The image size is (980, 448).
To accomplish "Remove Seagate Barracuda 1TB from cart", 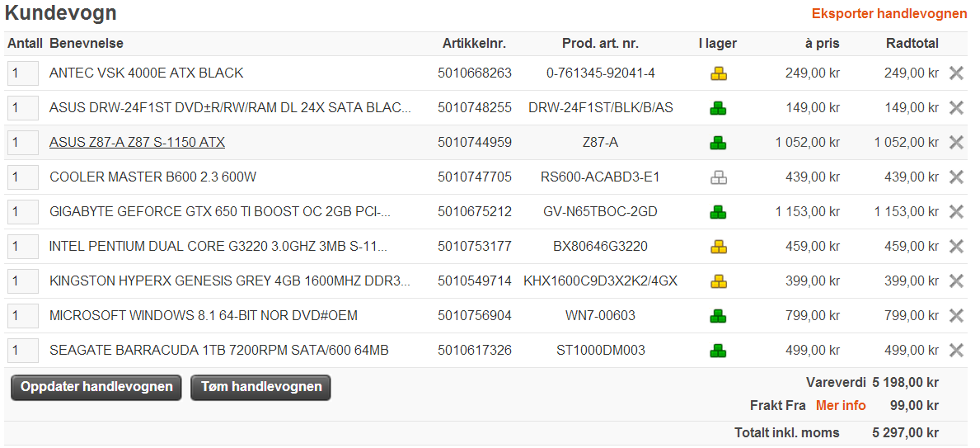I will (x=956, y=351).
